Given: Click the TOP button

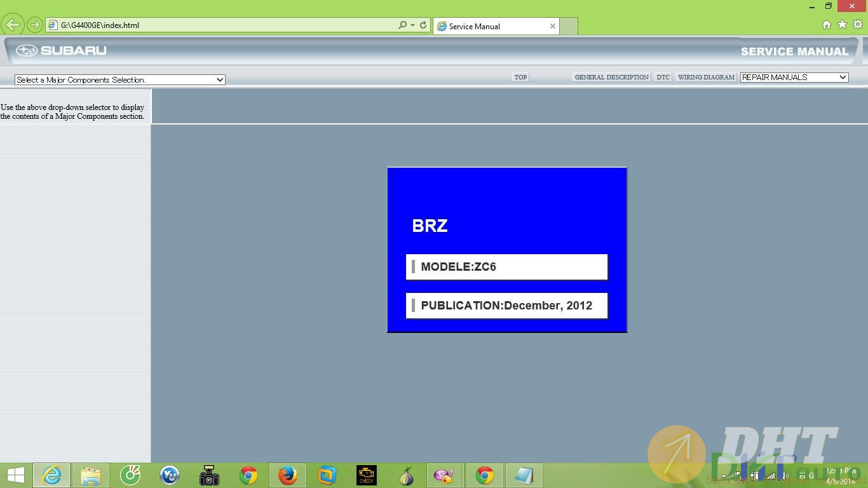Looking at the screenshot, I should 520,77.
